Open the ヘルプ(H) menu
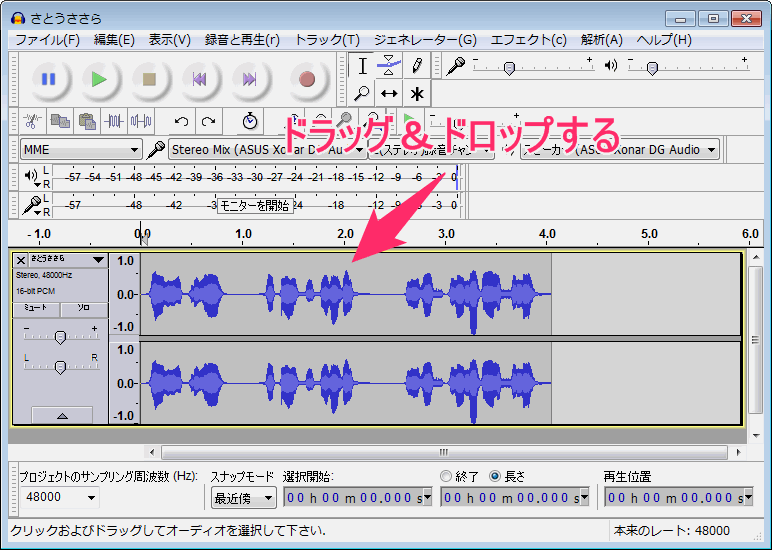Screen dimensions: 772x550 tap(664, 40)
